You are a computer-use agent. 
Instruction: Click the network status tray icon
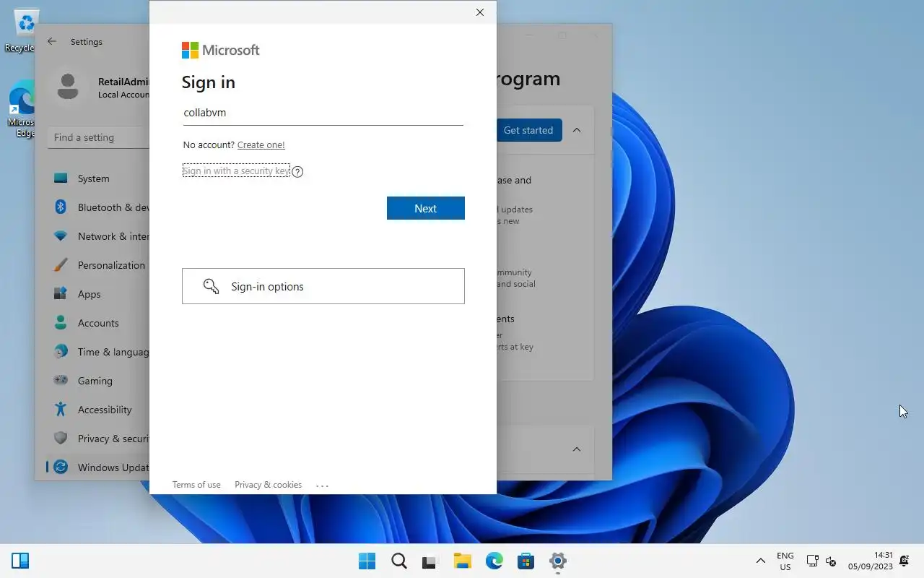(812, 561)
